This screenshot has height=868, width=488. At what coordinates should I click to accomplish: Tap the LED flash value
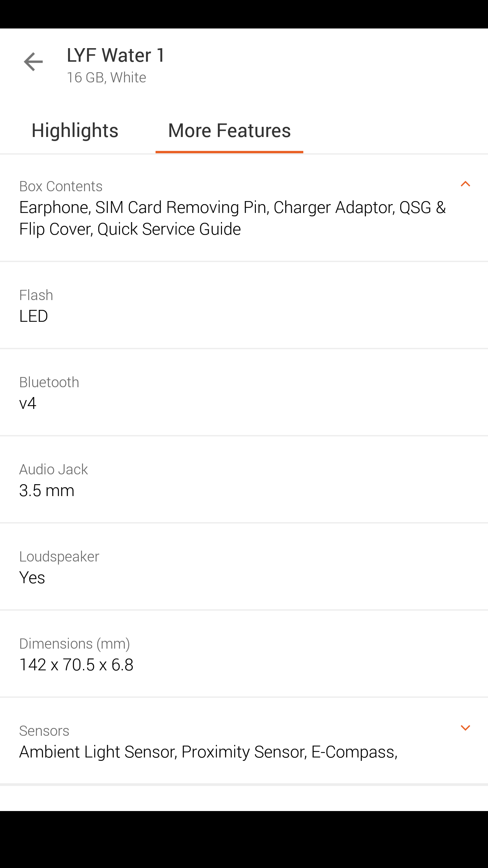[34, 316]
